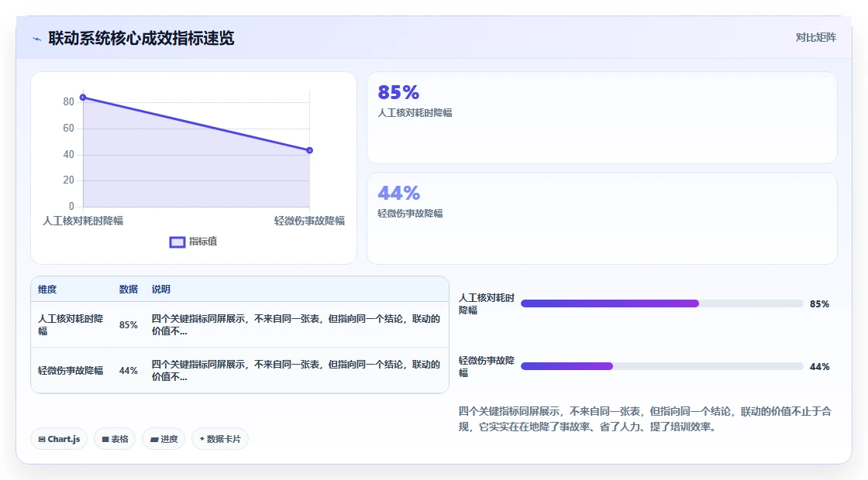Click the 指标值 legend label
868x480 pixels.
(x=203, y=242)
